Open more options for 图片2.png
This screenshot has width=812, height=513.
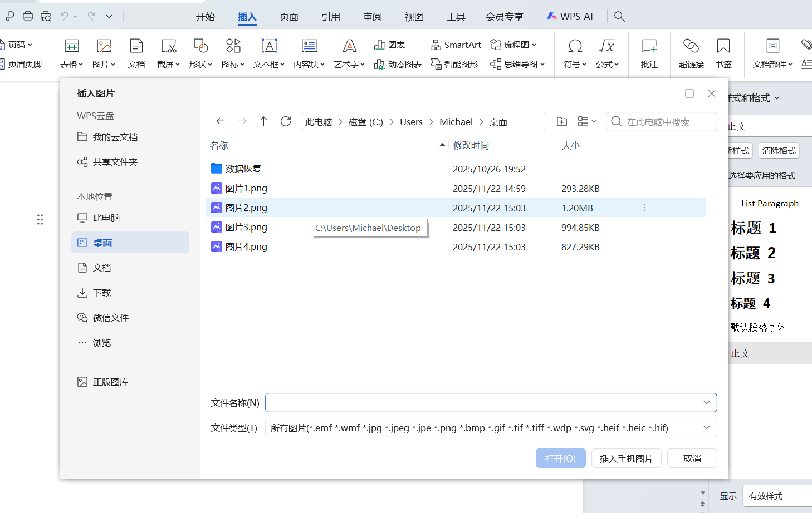(644, 208)
